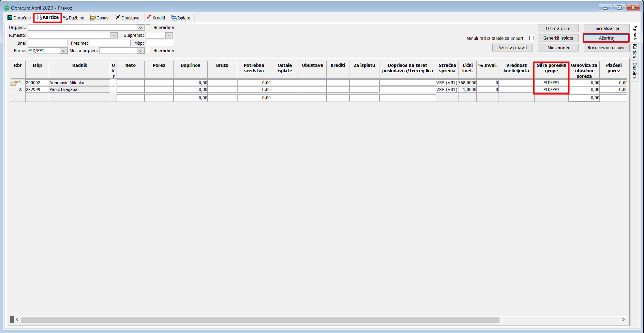
Task: Click the row pointer hand icon
Action: point(14,83)
